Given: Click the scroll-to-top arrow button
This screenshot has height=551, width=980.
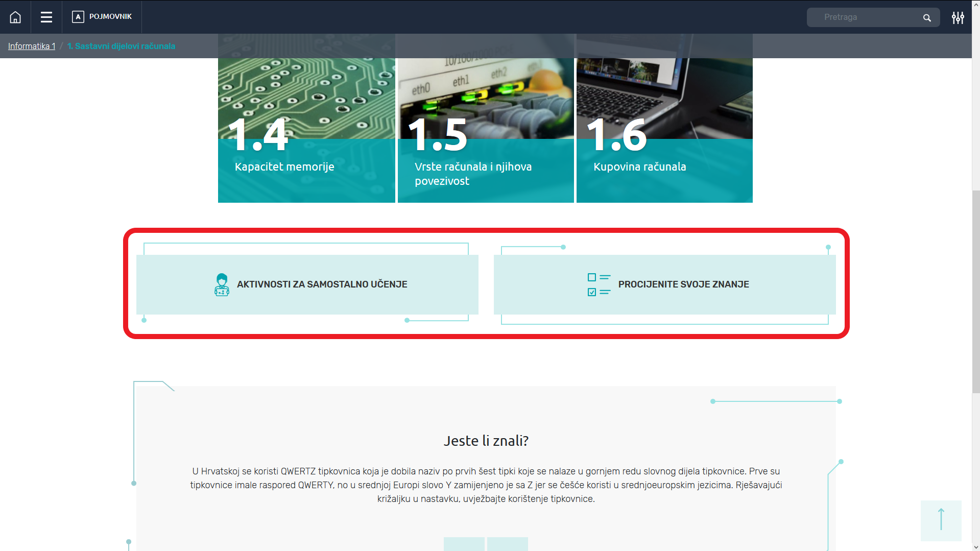Looking at the screenshot, I should click(941, 520).
